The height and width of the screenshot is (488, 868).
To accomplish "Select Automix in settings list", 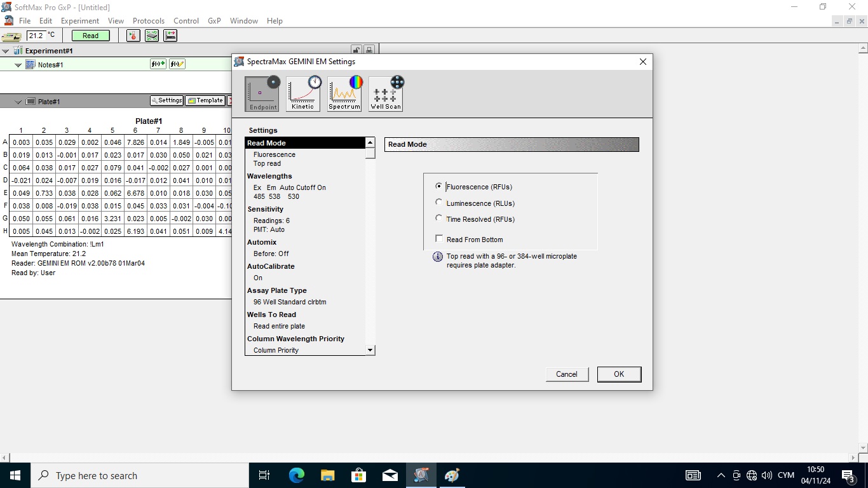I will point(262,242).
